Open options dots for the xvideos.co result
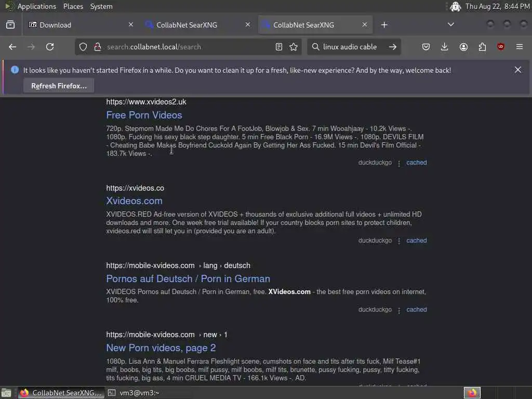 [399, 241]
